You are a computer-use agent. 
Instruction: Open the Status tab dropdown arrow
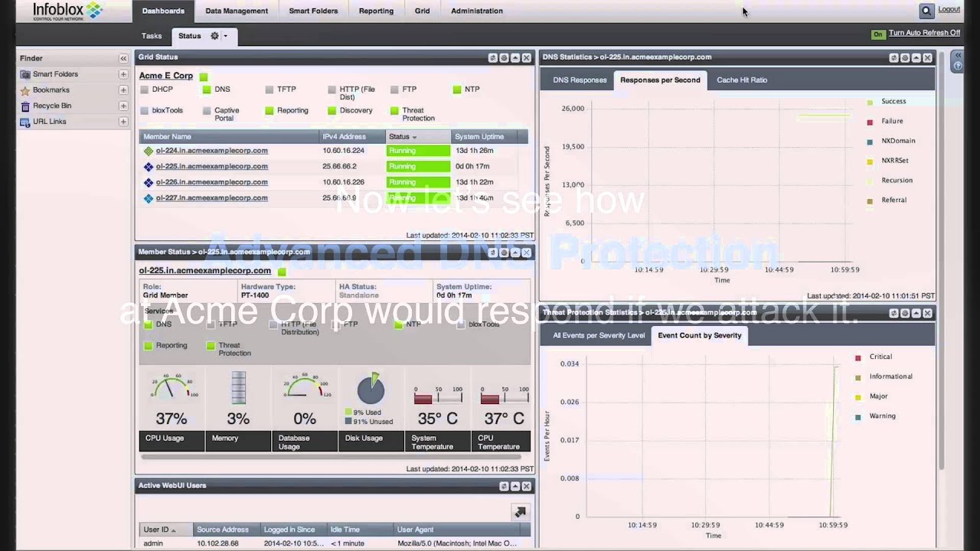[225, 36]
